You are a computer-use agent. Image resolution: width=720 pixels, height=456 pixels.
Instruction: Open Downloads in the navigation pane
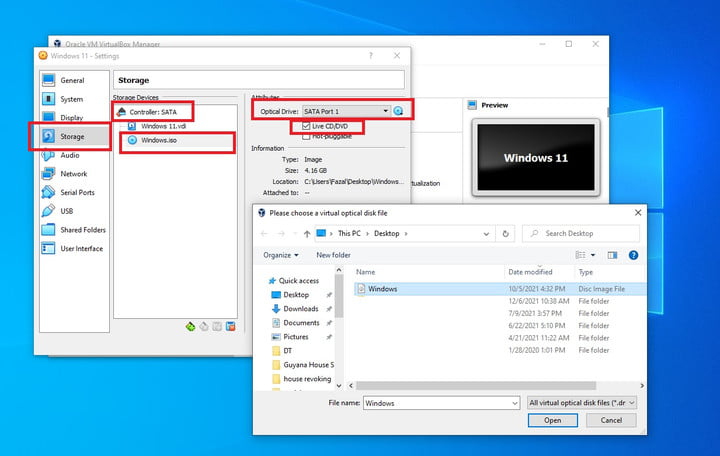point(300,309)
